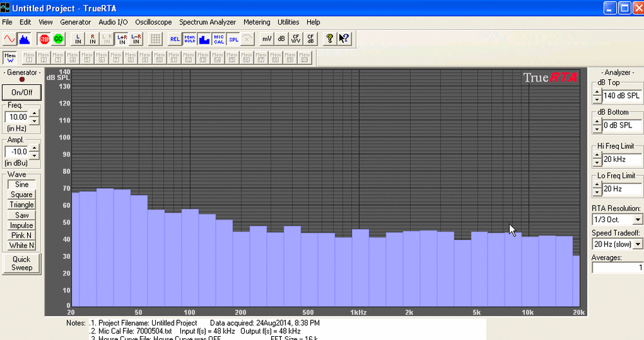Select the oscilloscope sine-wave view icon
The image size is (644, 340).
[x=10, y=39]
